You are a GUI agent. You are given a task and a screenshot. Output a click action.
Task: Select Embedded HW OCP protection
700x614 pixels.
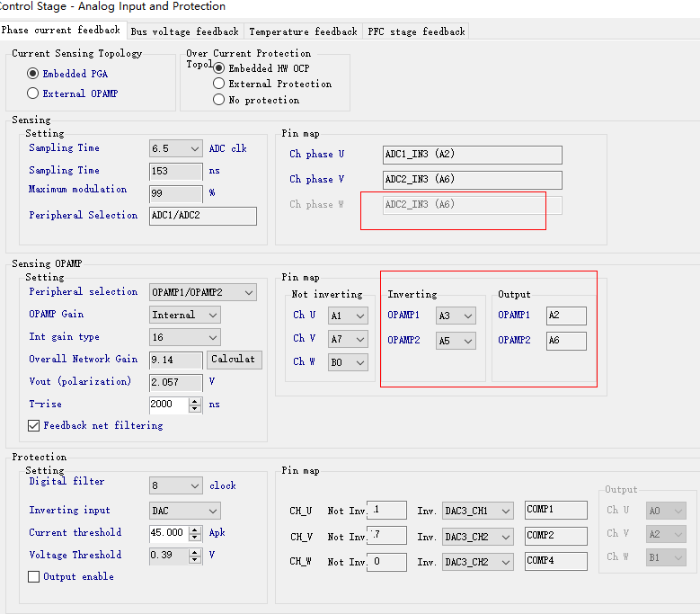[x=261, y=68]
